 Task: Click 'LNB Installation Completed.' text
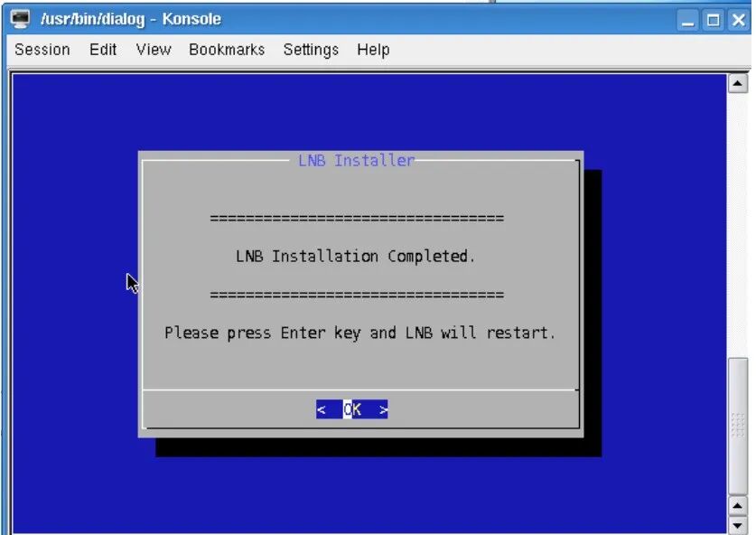click(355, 256)
